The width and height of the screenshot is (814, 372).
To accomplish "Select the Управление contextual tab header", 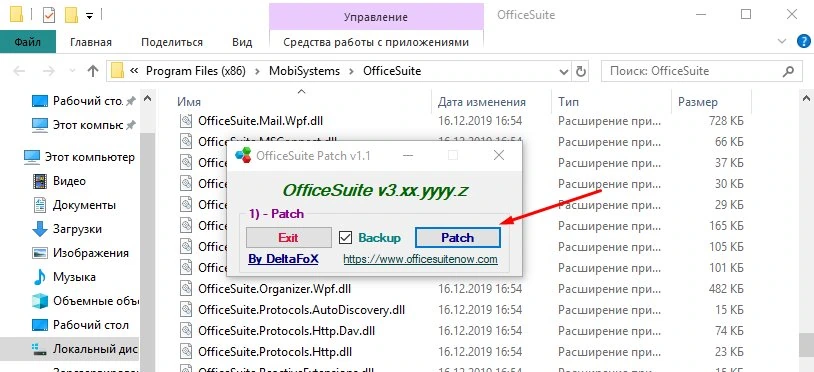I will pos(376,17).
